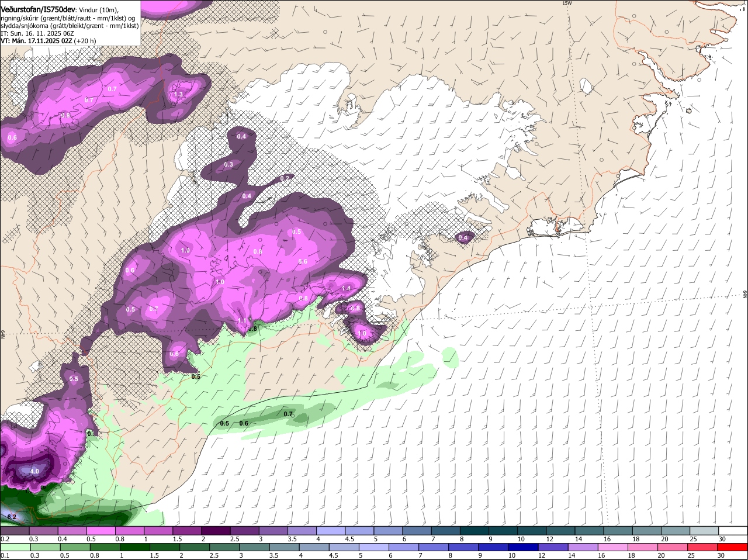Viewport: 748px width, 560px height.
Task: Click the 1.1 snowfall value on map
Action: tap(243, 320)
